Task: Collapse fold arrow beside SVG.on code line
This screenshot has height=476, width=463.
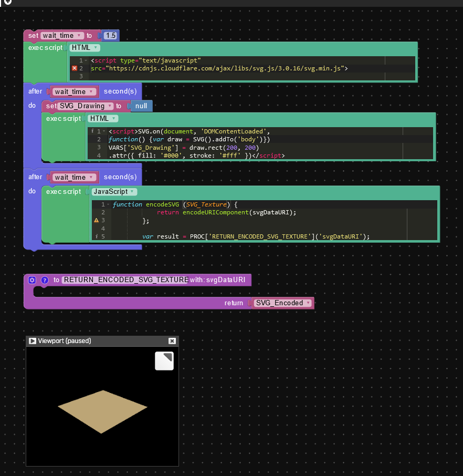Action: coord(104,131)
